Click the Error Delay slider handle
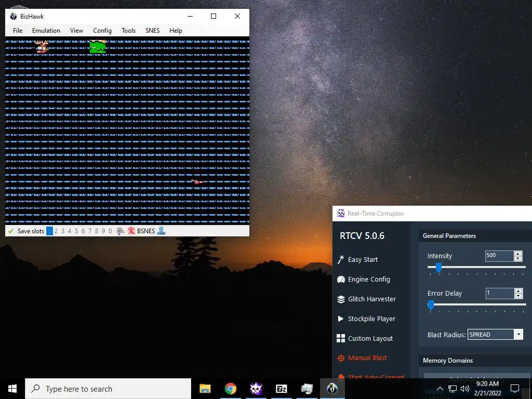Screen dimensions: 532x399 click(x=431, y=304)
